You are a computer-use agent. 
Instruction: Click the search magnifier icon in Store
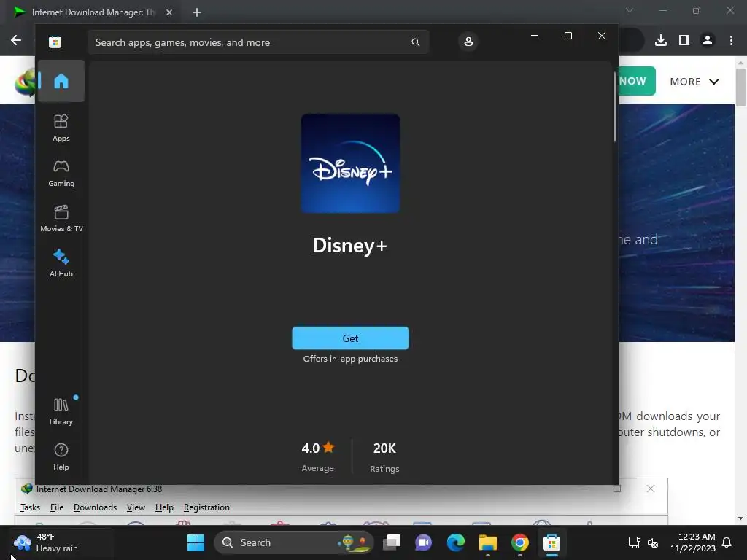pyautogui.click(x=415, y=42)
